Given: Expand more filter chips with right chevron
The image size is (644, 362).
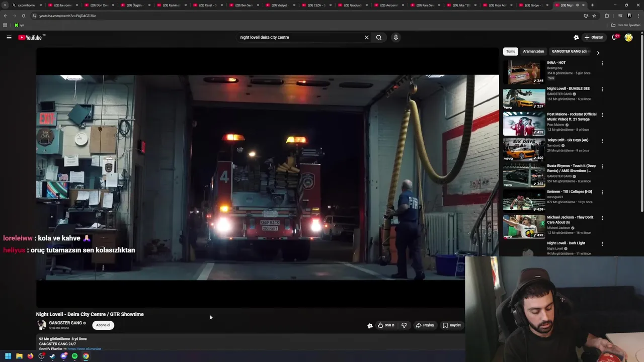Looking at the screenshot, I should coord(598,52).
